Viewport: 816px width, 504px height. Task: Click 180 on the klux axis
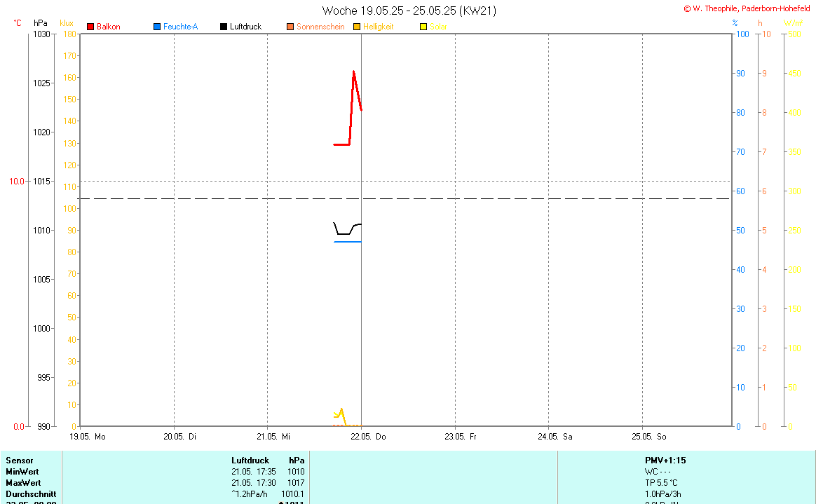pos(69,34)
